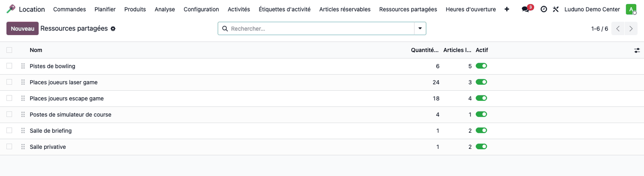The width and height of the screenshot is (644, 176).
Task: Toggle Actif switch for Pistes de bowling
Action: [481, 66]
